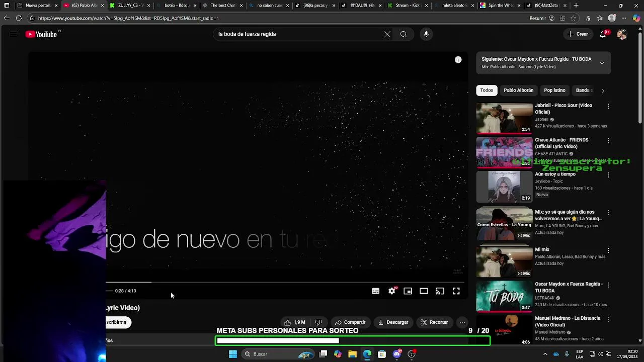Run search with the magnifier icon
The width and height of the screenshot is (644, 362).
pos(404,34)
